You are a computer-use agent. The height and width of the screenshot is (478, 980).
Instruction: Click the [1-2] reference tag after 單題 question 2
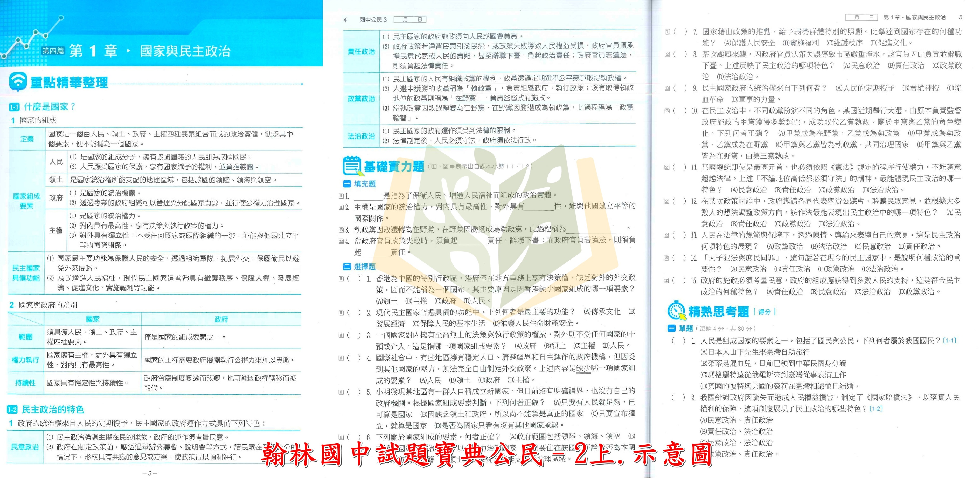click(876, 408)
